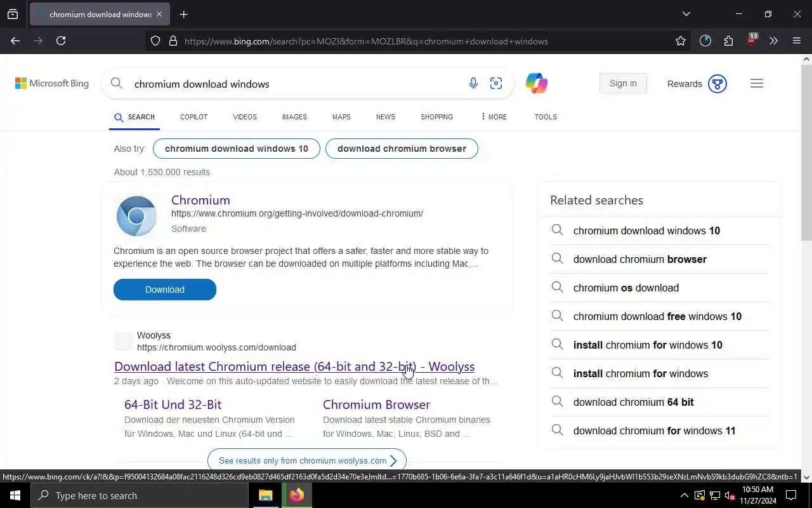Image resolution: width=812 pixels, height=508 pixels.
Task: Open the volume speaker tray icon
Action: pyautogui.click(x=730, y=495)
